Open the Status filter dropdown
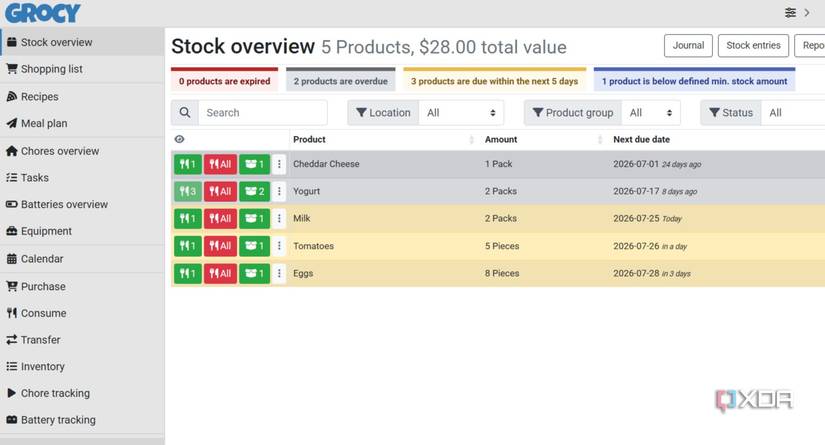The height and width of the screenshot is (445, 825). point(793,113)
